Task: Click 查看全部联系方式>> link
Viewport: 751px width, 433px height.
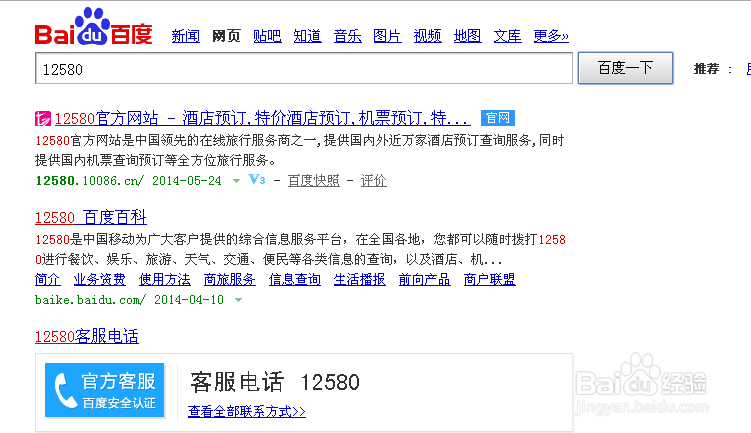Action: 247,411
